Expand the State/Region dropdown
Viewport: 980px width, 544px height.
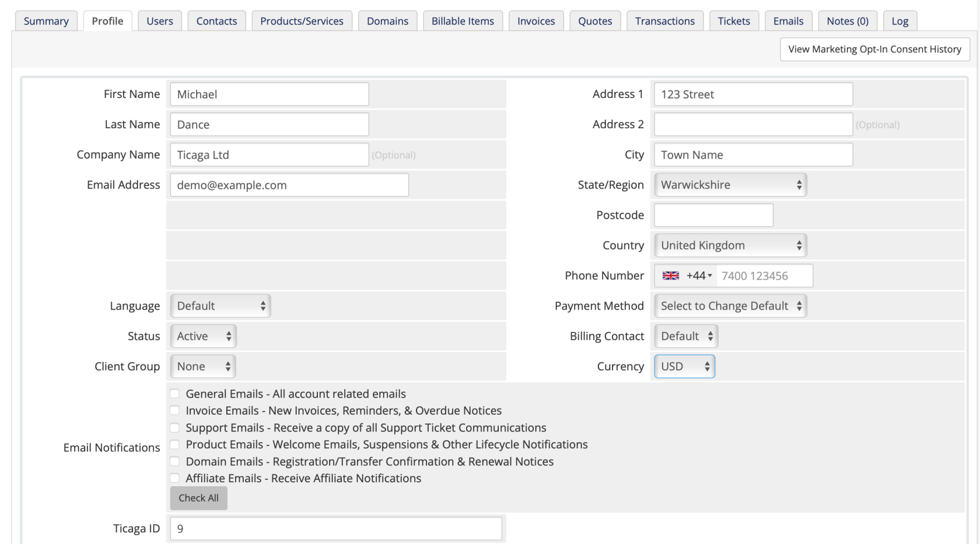pyautogui.click(x=730, y=185)
